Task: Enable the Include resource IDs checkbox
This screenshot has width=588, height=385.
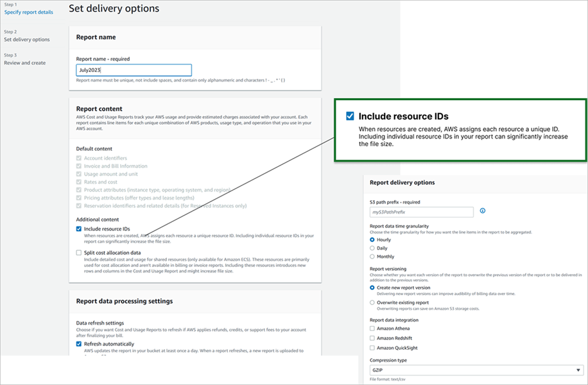Action: (77, 228)
